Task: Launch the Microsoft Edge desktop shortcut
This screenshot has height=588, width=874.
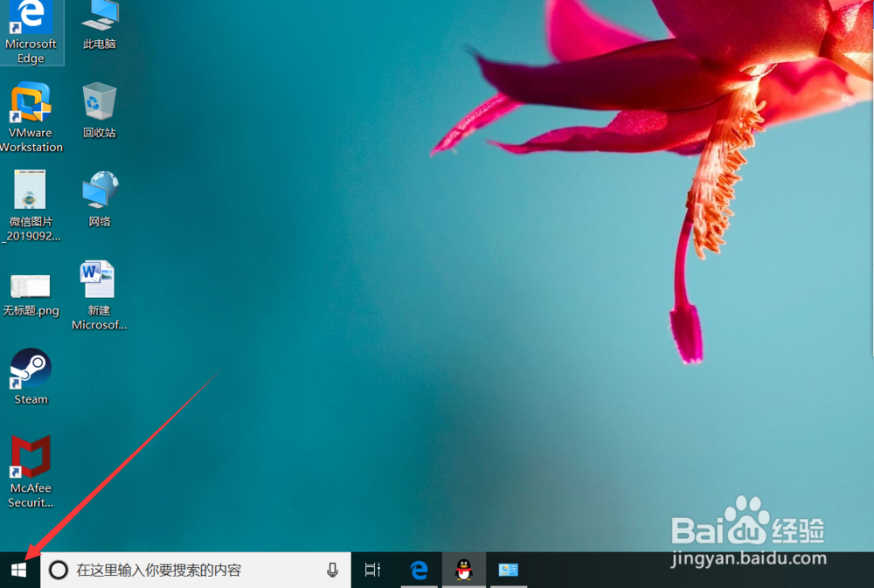Action: point(30,17)
